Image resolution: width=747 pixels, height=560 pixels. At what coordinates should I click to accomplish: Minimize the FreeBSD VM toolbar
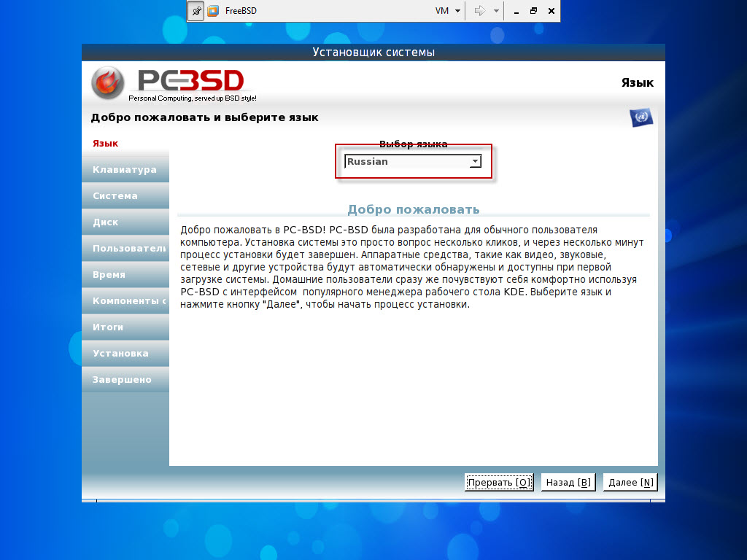(x=516, y=11)
